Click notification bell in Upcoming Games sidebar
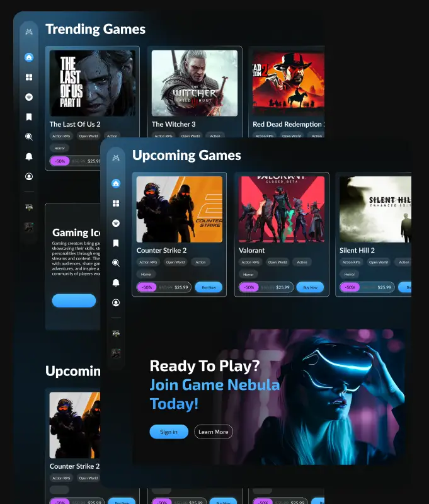 click(x=116, y=283)
